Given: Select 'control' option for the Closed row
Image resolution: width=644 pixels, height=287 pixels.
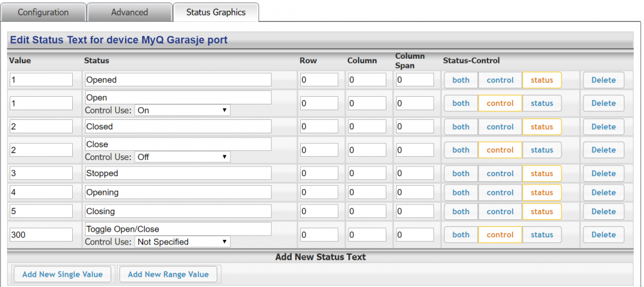Looking at the screenshot, I should pos(500,127).
